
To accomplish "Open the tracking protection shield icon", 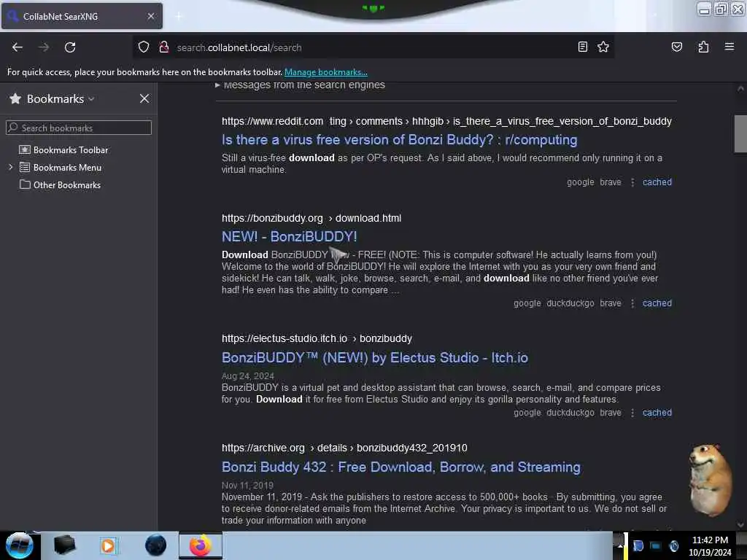I will pyautogui.click(x=144, y=47).
